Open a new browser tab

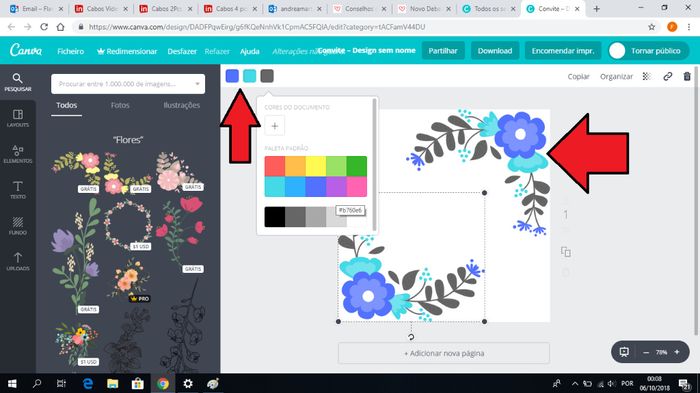pyautogui.click(x=596, y=8)
